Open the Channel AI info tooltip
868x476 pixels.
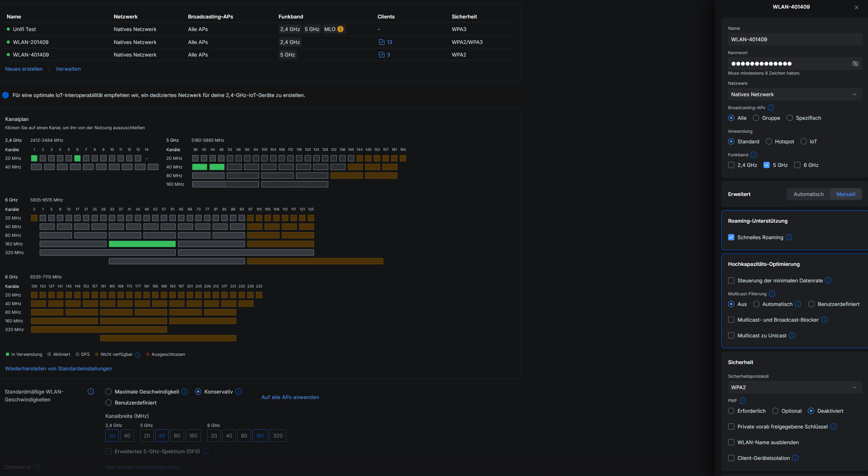pyautogui.click(x=37, y=467)
